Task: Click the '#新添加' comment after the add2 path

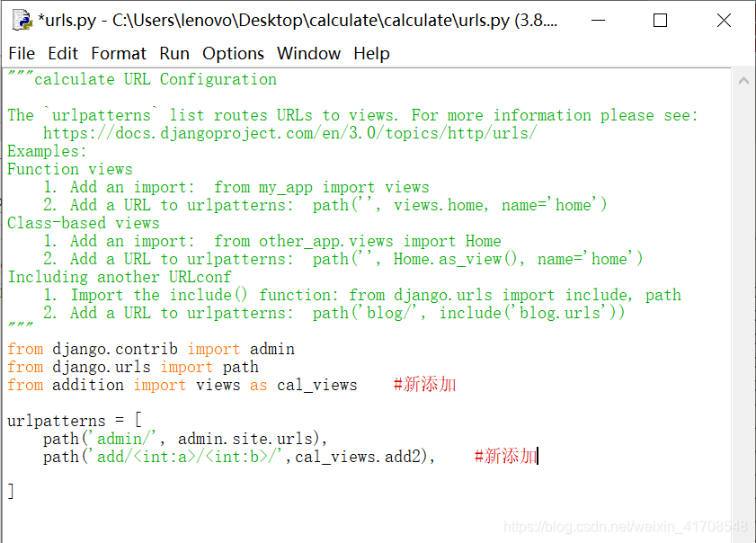Action: click(505, 456)
